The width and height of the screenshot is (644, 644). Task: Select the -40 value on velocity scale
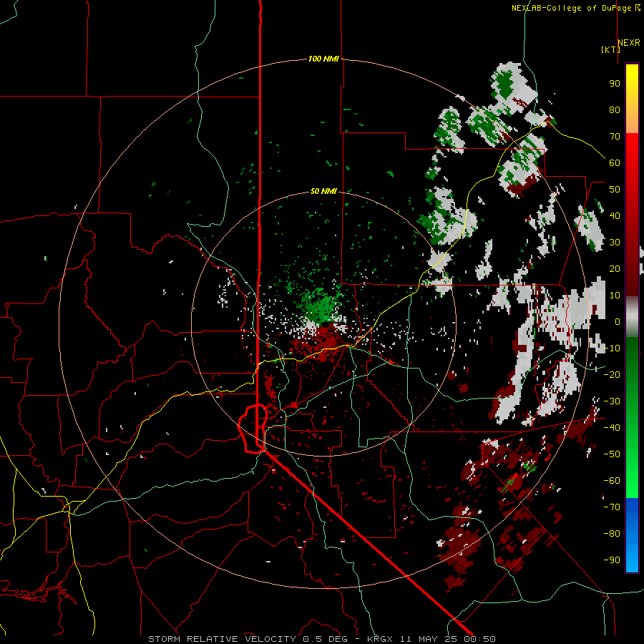(x=612, y=428)
